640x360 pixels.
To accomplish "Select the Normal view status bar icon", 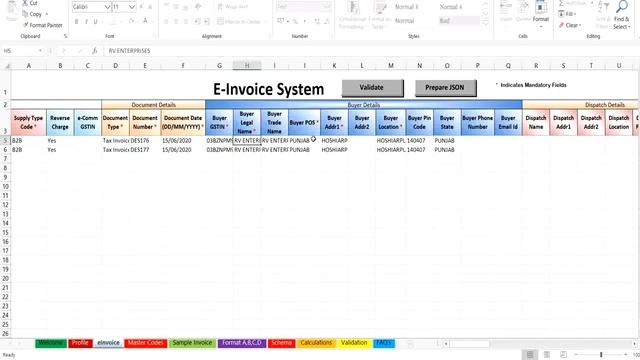I will (530, 355).
